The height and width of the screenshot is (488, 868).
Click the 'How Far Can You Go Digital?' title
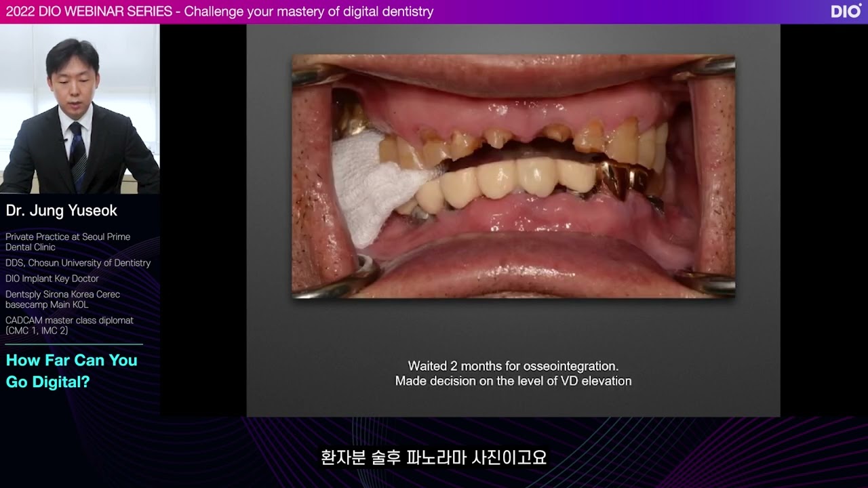pyautogui.click(x=71, y=371)
